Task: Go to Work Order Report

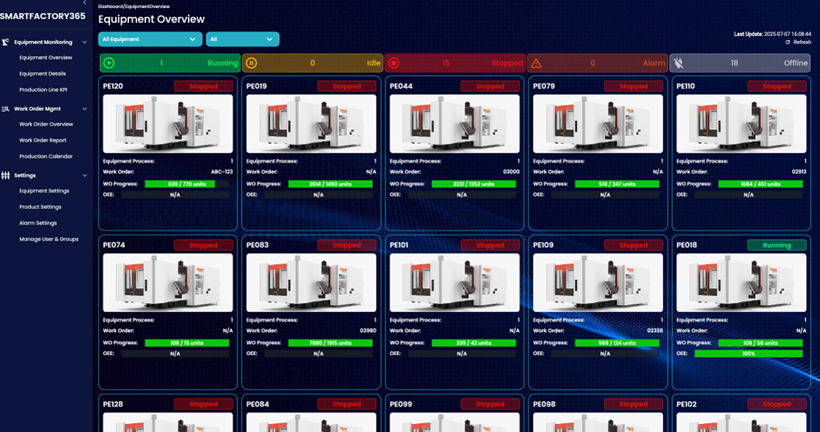Action: pyautogui.click(x=43, y=140)
